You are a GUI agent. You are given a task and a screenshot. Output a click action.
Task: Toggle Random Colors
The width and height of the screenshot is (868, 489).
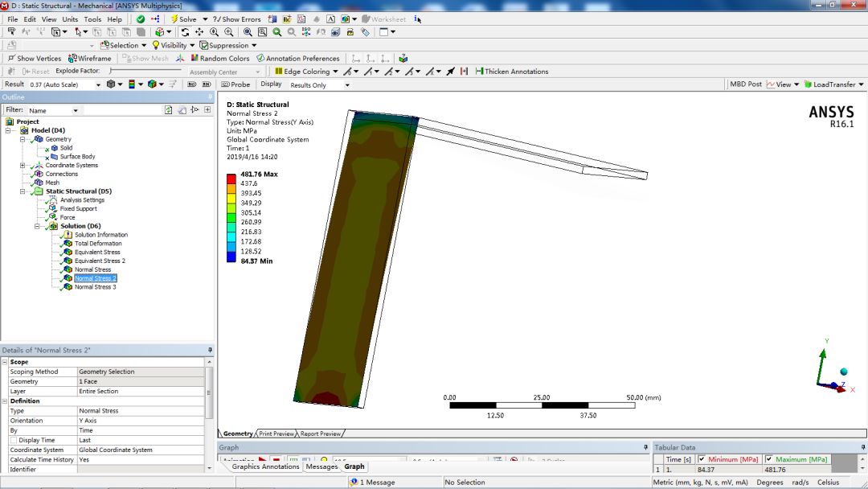point(219,58)
